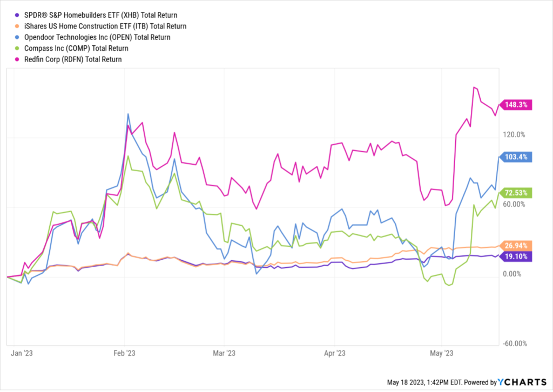Click the May '23 axis label

coord(441,354)
